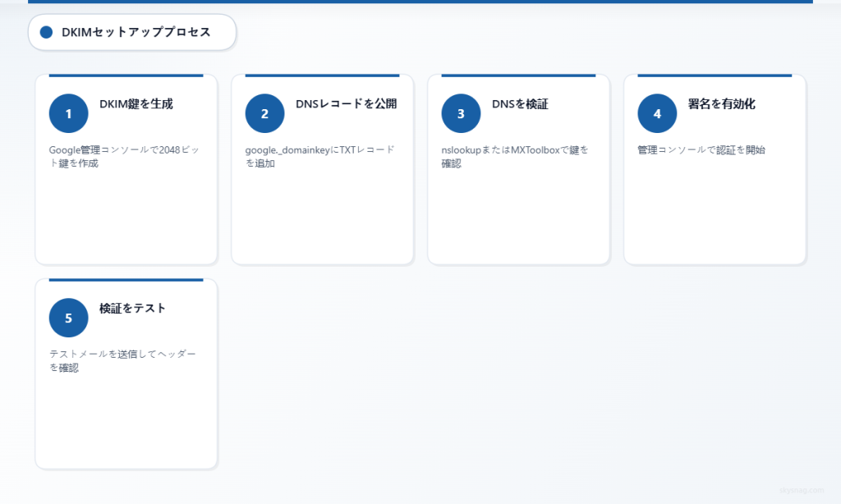Select the 検証をテスト heading
Image resolution: width=841 pixels, height=504 pixels.
click(132, 309)
